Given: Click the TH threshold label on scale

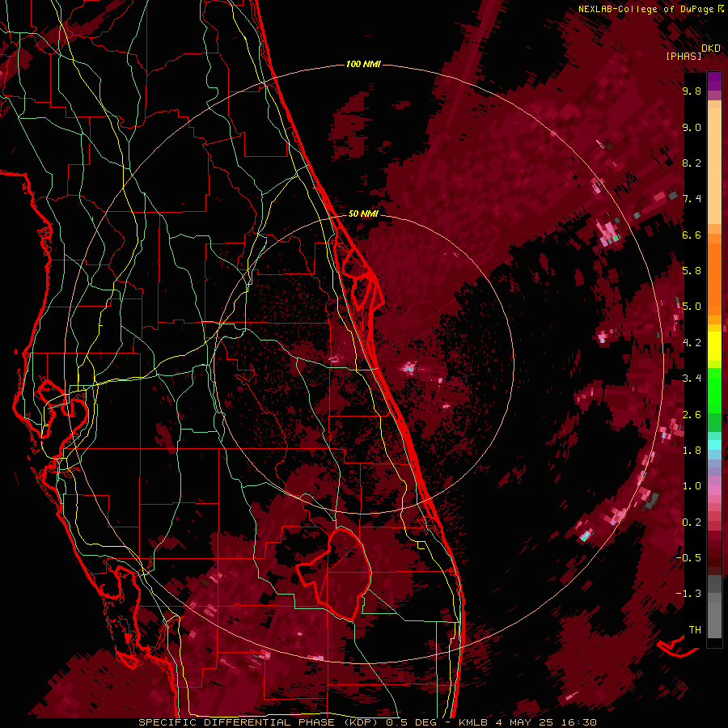Looking at the screenshot, I should [x=695, y=629].
